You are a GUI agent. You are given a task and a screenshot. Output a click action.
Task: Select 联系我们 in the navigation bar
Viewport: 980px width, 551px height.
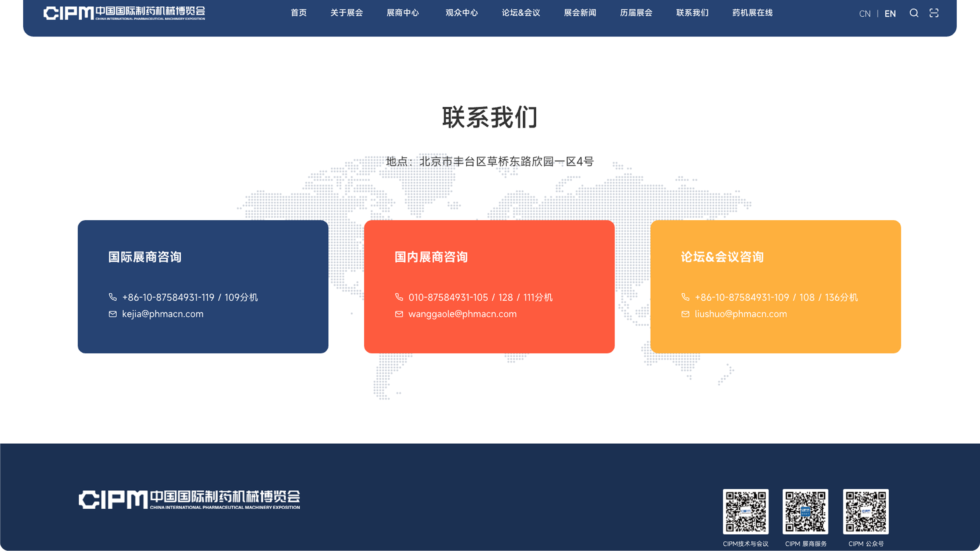click(x=692, y=13)
